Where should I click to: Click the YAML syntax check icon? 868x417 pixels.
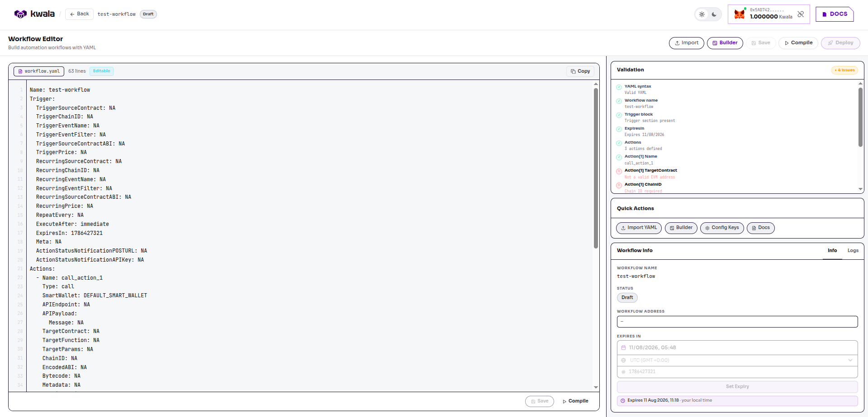pos(619,87)
